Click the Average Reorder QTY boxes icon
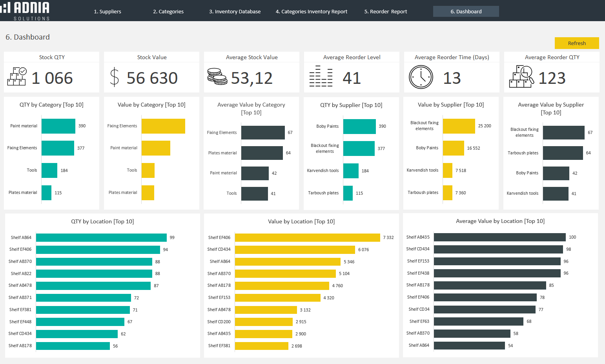This screenshot has height=364, width=605. [521, 77]
